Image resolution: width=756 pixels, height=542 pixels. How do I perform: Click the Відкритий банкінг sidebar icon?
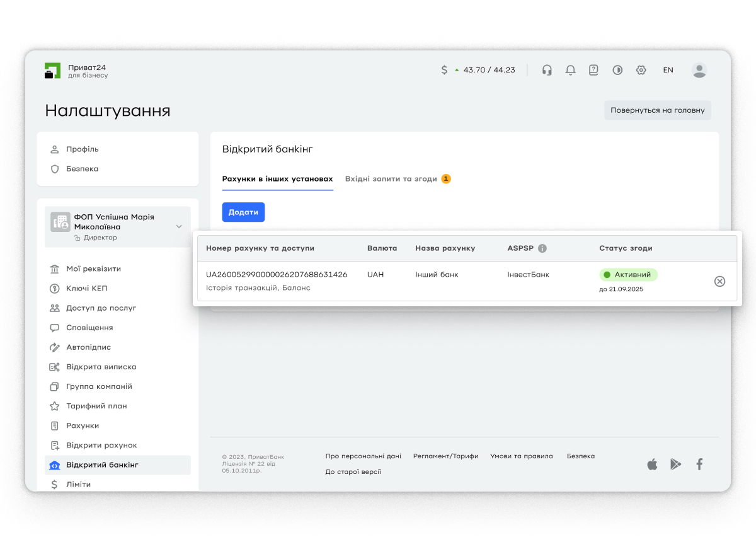(x=55, y=465)
